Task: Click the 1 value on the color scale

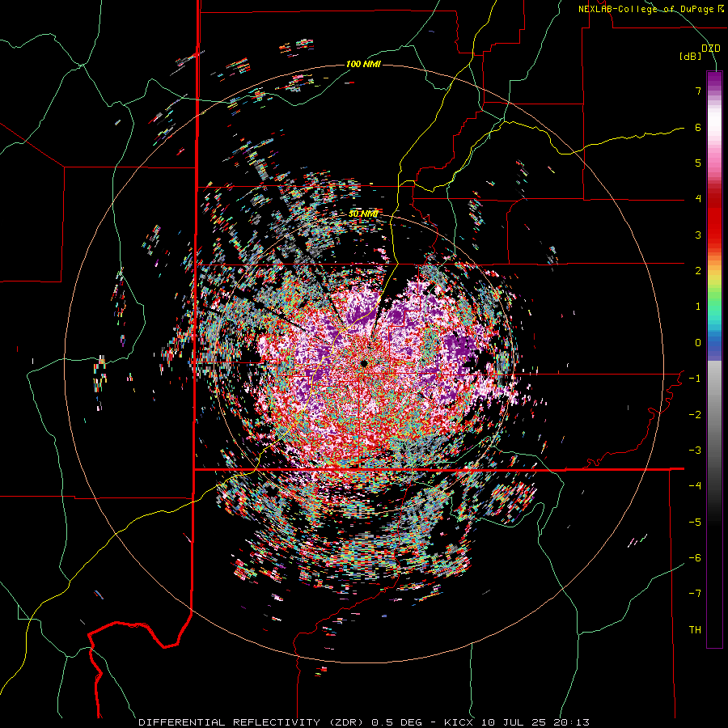Action: point(698,307)
